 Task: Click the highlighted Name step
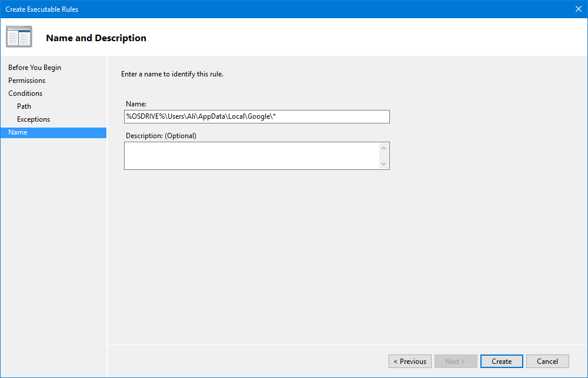(x=18, y=132)
